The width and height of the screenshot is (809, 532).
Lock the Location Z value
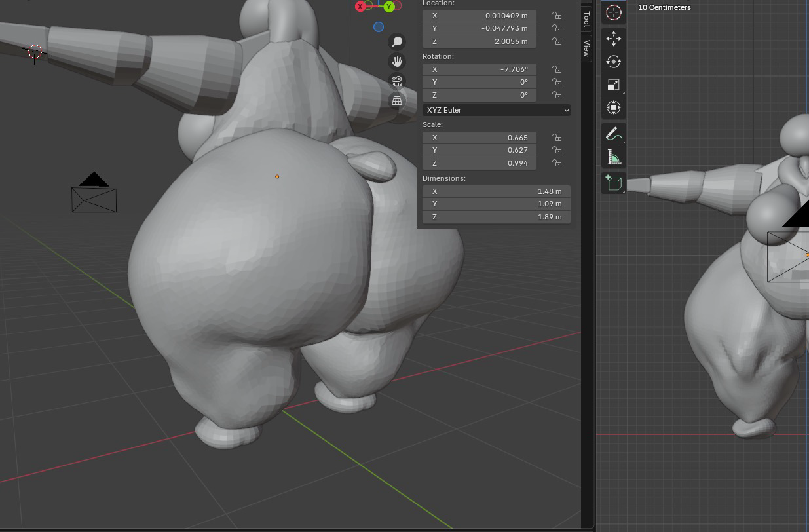click(556, 41)
